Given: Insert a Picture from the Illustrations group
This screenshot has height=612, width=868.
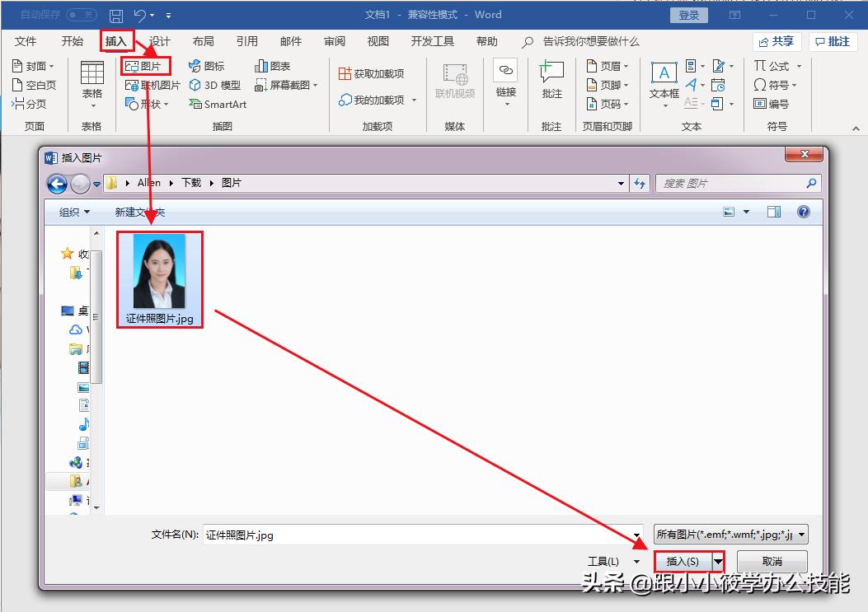Looking at the screenshot, I should pos(146,65).
